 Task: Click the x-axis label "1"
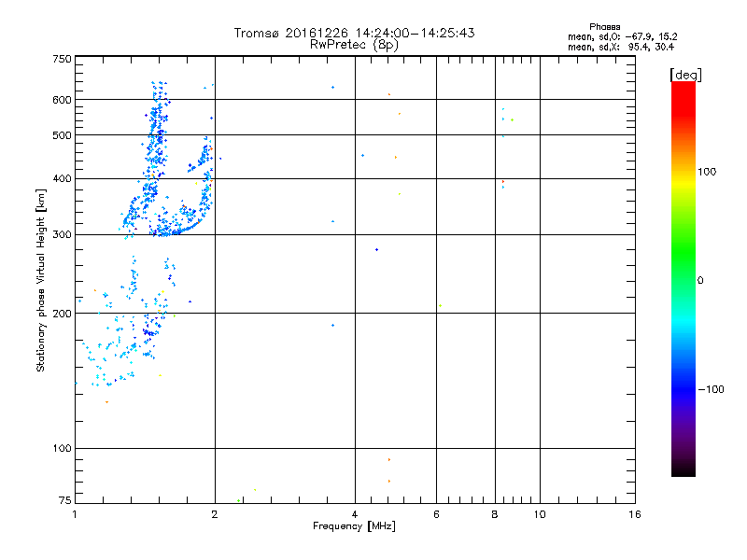coord(75,514)
